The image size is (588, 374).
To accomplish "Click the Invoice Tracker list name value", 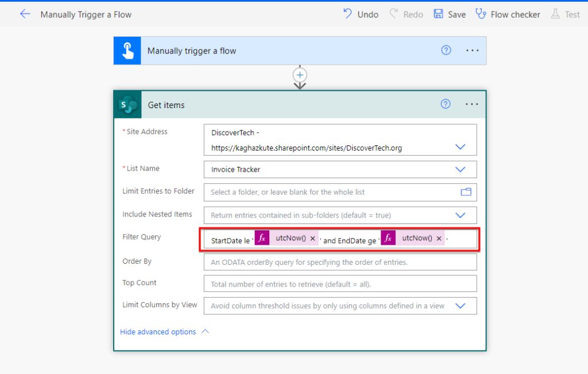I will 235,169.
